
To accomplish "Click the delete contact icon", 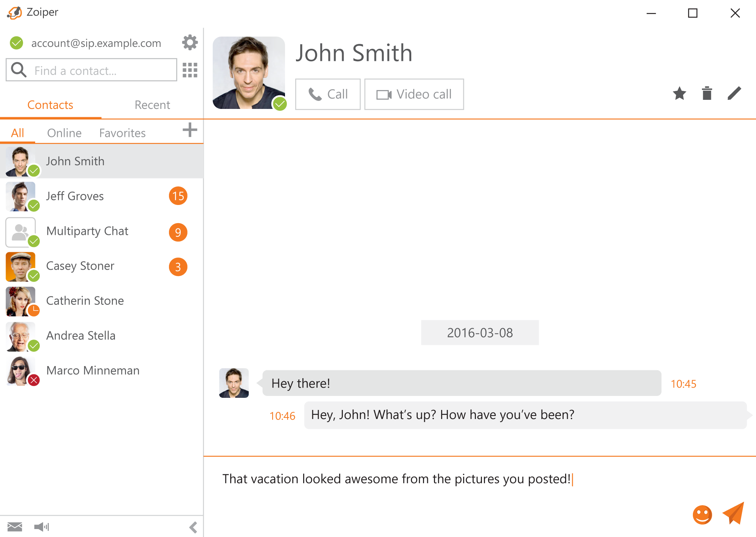I will pyautogui.click(x=706, y=94).
